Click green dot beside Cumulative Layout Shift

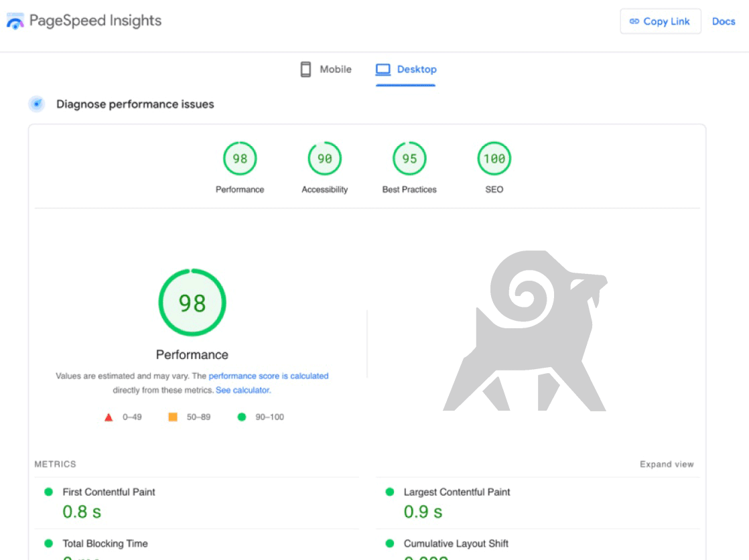click(390, 543)
